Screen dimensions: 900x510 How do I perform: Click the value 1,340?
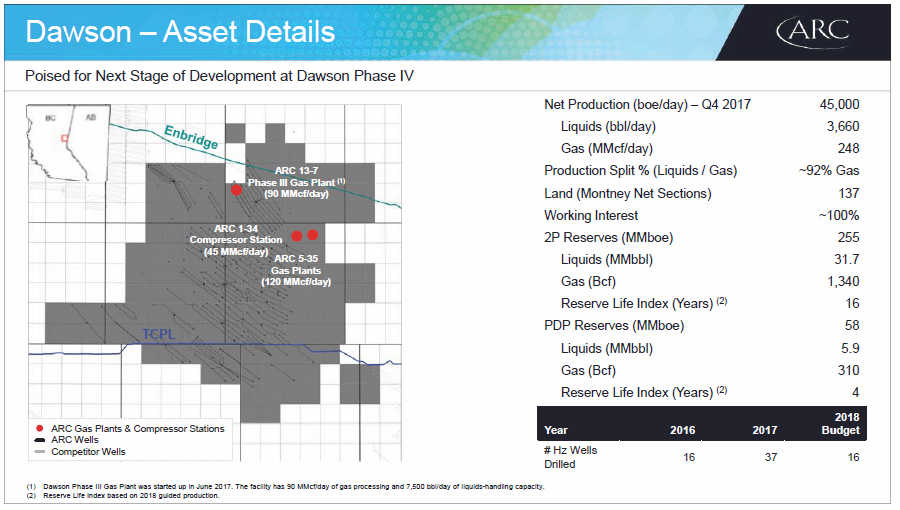click(x=843, y=282)
